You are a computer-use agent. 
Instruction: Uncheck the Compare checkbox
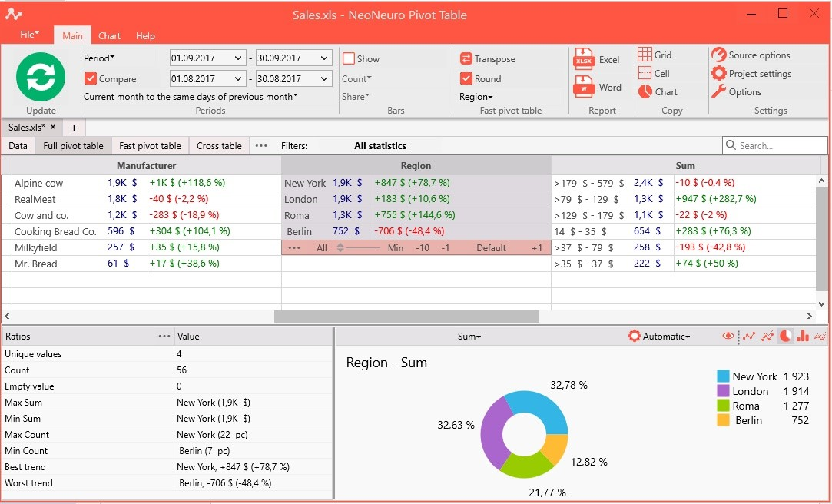point(91,78)
